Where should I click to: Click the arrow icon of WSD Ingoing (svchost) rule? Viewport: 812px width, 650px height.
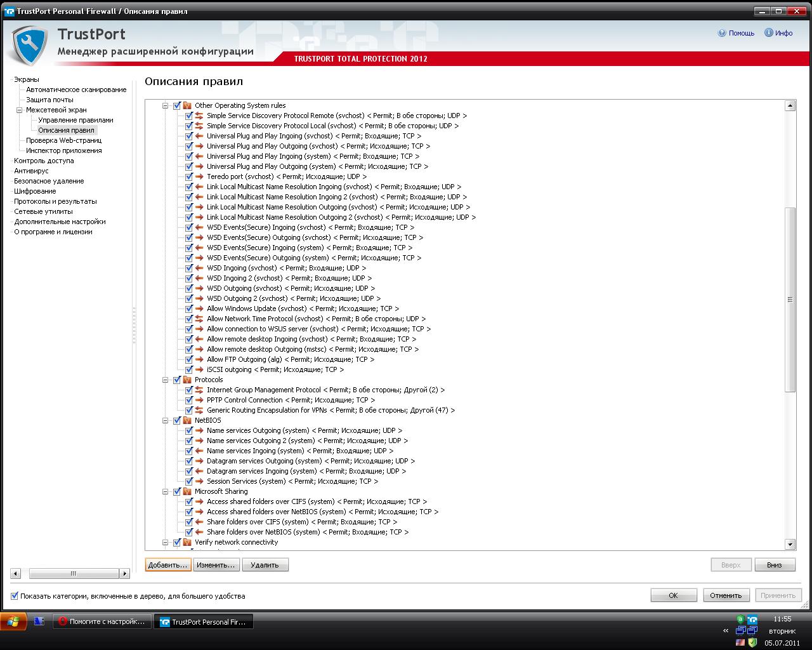(199, 268)
